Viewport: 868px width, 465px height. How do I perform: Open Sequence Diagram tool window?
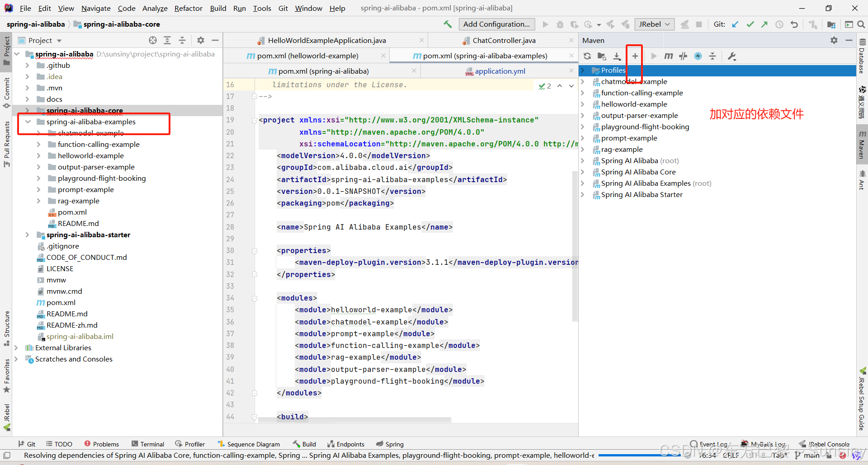tap(249, 444)
